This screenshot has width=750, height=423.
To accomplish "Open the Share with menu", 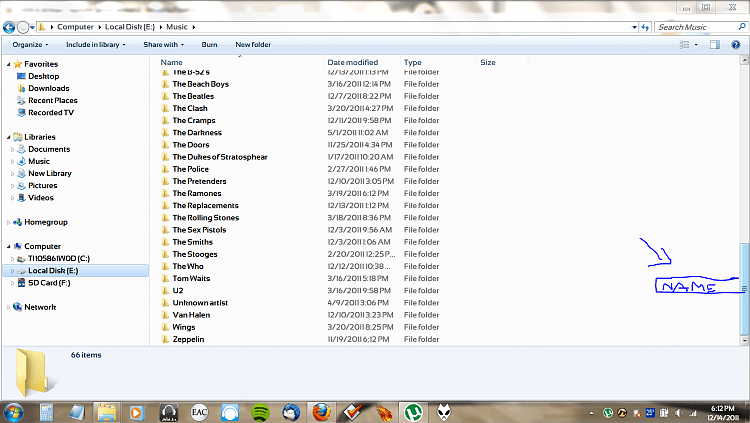I will click(163, 45).
